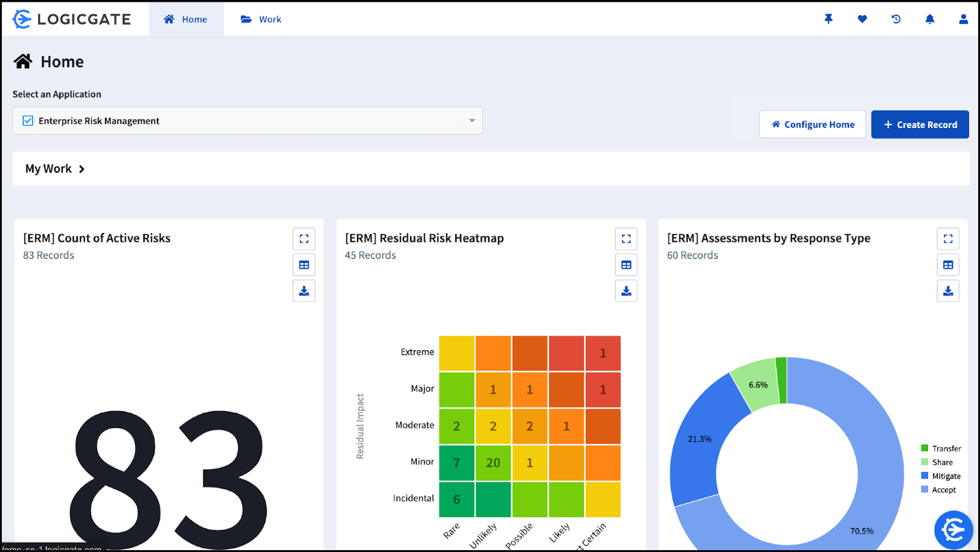Download the Assessments by Response Type report
This screenshot has width=980, height=552.
948,291
